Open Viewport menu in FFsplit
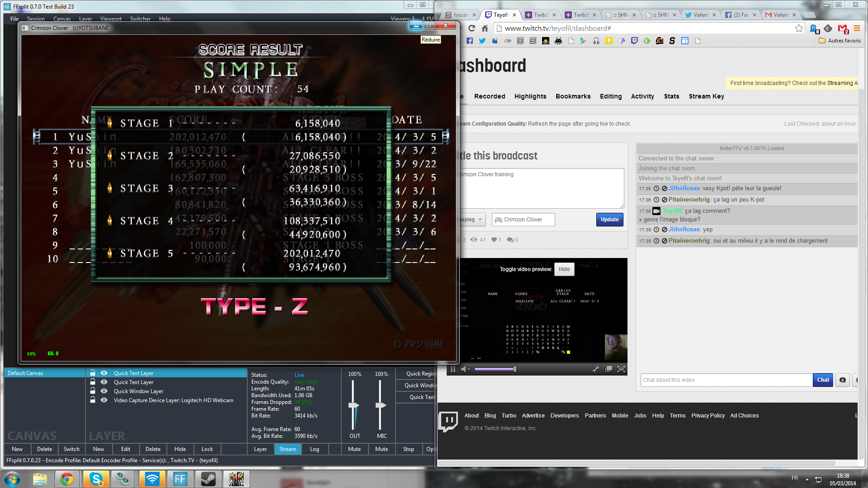The image size is (868, 488). coord(111,19)
